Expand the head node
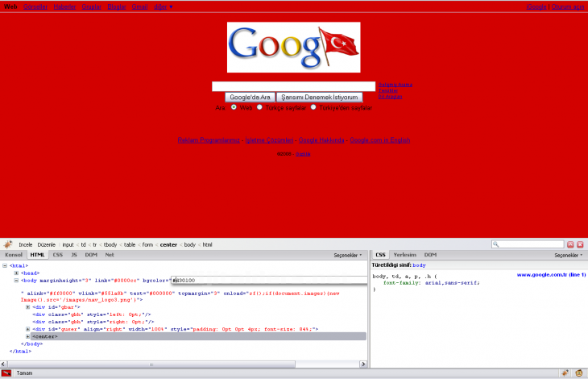588x379 pixels. [16, 273]
